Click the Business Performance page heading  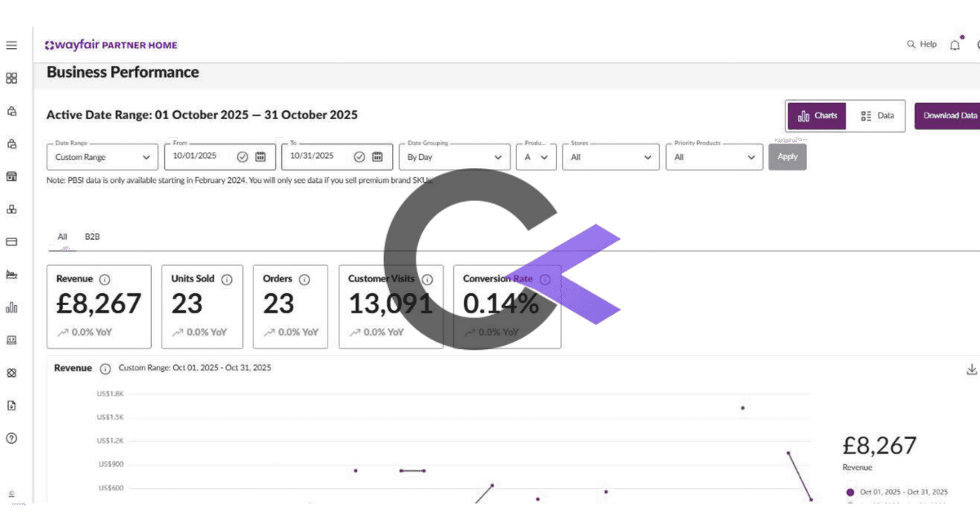(x=122, y=73)
